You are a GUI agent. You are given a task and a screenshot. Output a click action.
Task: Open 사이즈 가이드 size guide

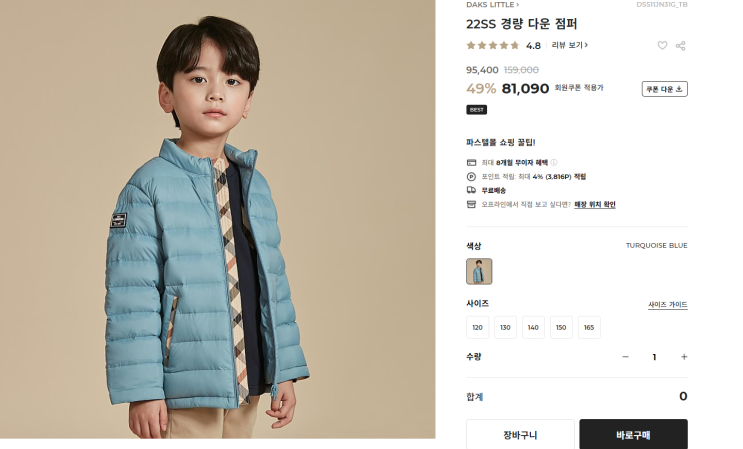pyautogui.click(x=668, y=305)
